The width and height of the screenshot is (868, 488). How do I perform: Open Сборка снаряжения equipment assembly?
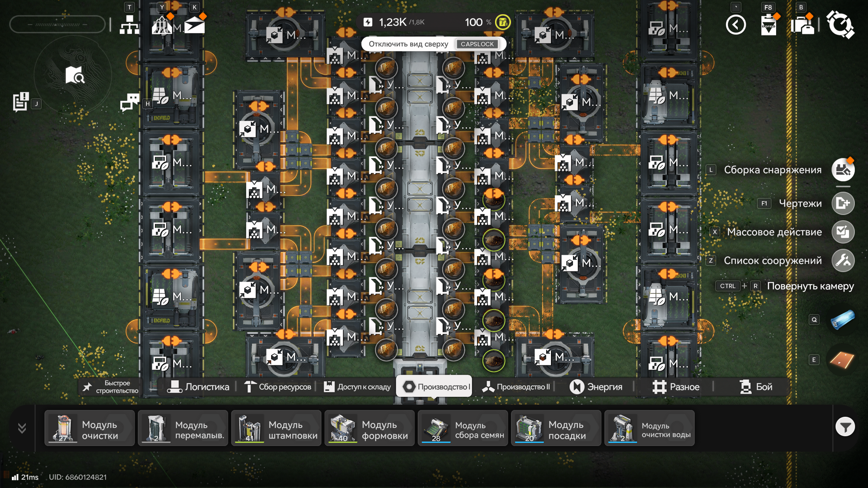[x=843, y=170]
